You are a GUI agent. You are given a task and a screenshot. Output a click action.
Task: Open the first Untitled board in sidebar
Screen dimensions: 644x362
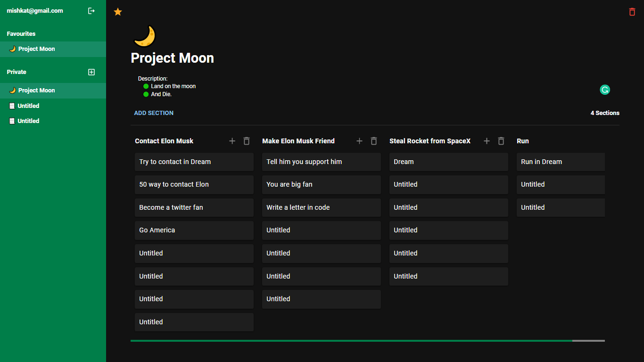click(x=53, y=106)
